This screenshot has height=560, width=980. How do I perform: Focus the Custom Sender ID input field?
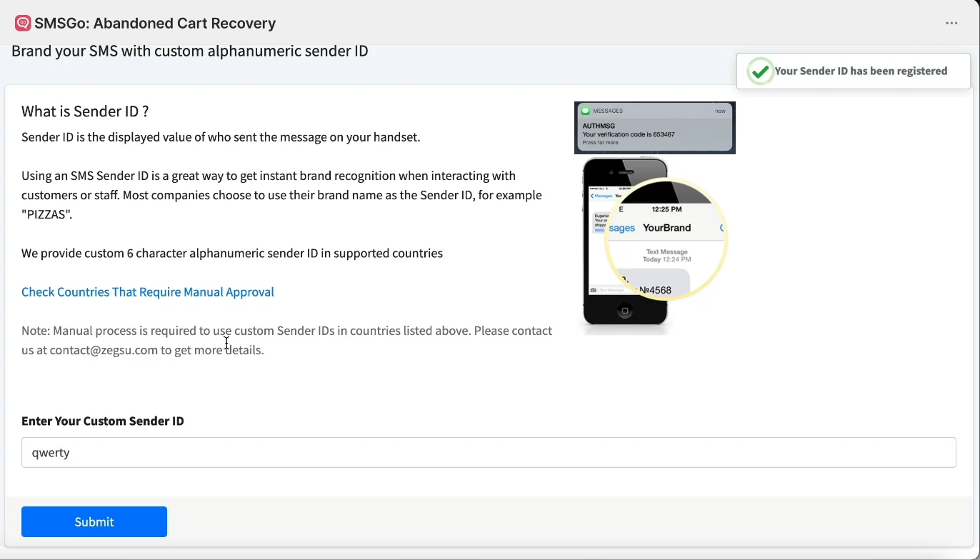coord(489,452)
